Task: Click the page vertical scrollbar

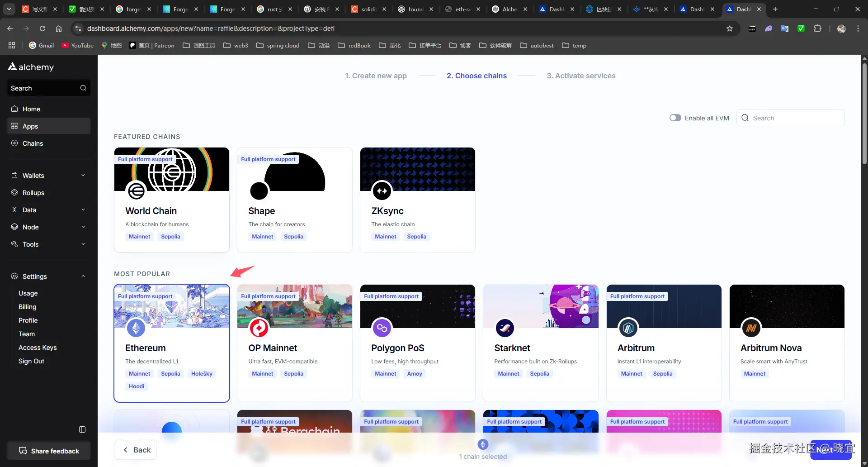Action: point(864,113)
